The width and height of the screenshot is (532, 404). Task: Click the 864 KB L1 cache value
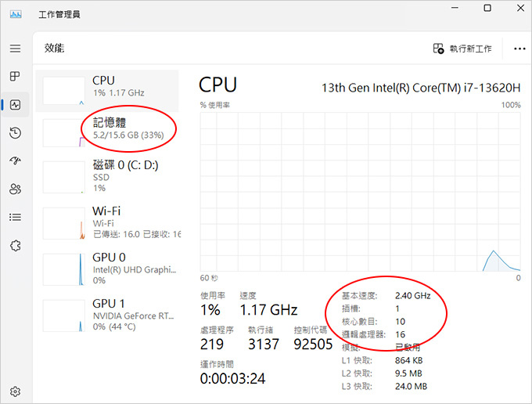(408, 360)
